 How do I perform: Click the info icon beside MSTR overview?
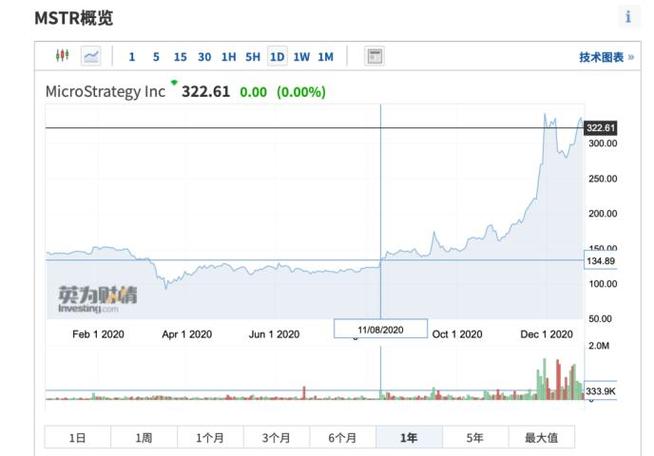click(x=628, y=17)
